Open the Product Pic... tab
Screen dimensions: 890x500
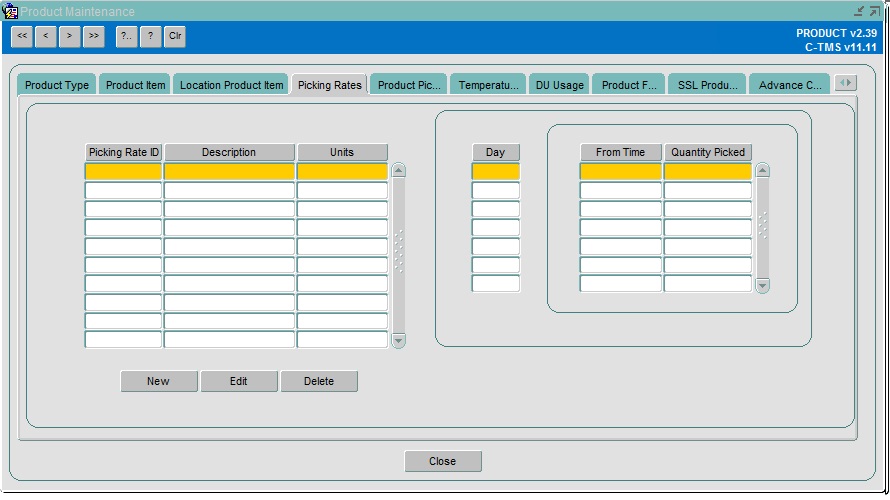pos(409,85)
